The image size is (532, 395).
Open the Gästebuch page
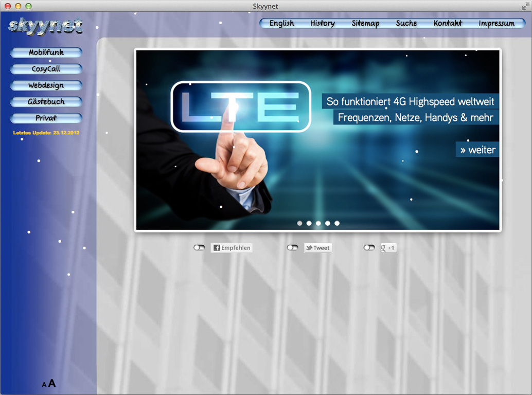tap(46, 102)
